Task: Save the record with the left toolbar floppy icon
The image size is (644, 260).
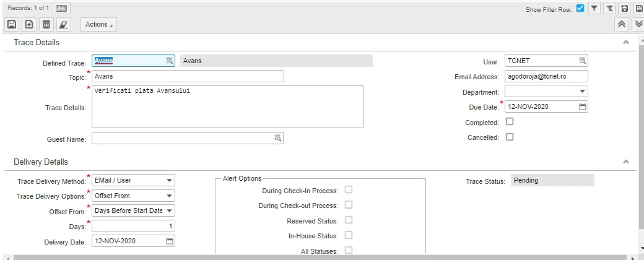Action: coord(12,24)
